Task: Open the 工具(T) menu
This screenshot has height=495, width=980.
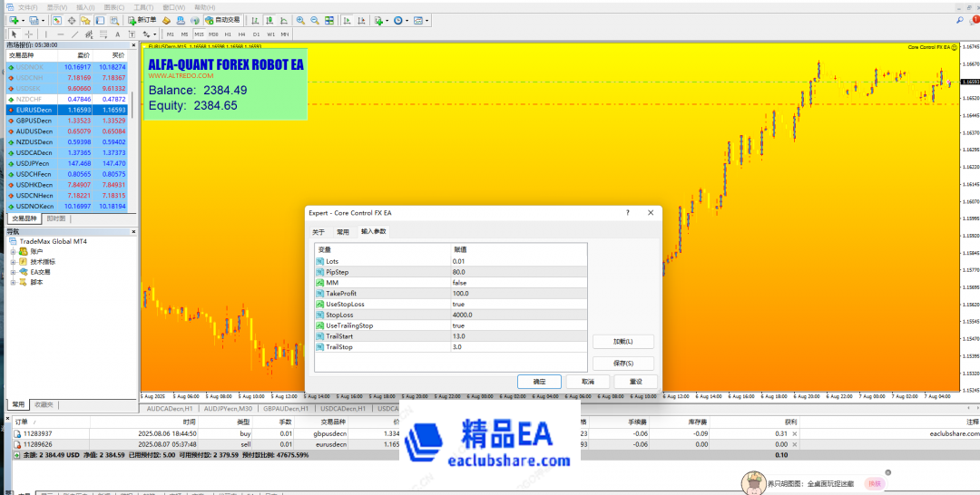Action: 143,7
